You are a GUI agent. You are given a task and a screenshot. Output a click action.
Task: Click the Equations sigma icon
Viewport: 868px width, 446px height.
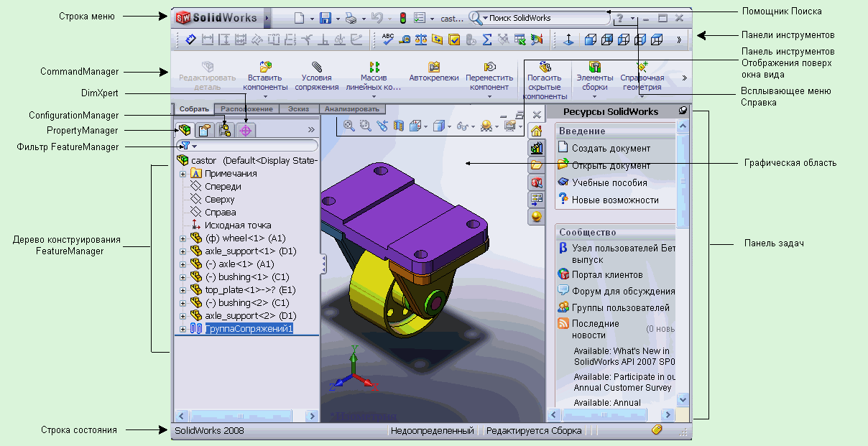pyautogui.click(x=487, y=40)
